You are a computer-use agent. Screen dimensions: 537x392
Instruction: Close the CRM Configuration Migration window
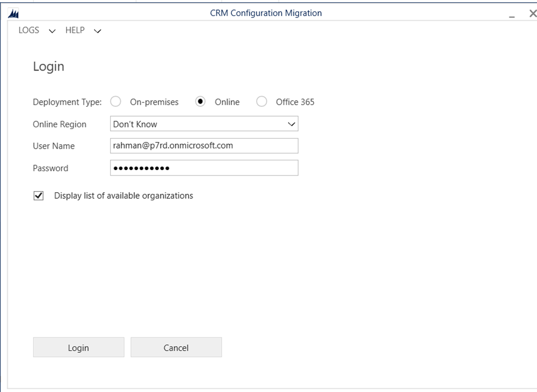pos(532,13)
